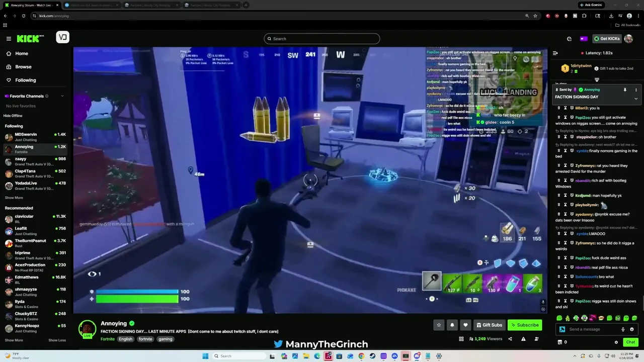Open the chat shop points icon
This screenshot has width=644, height=362.
pyautogui.click(x=559, y=342)
